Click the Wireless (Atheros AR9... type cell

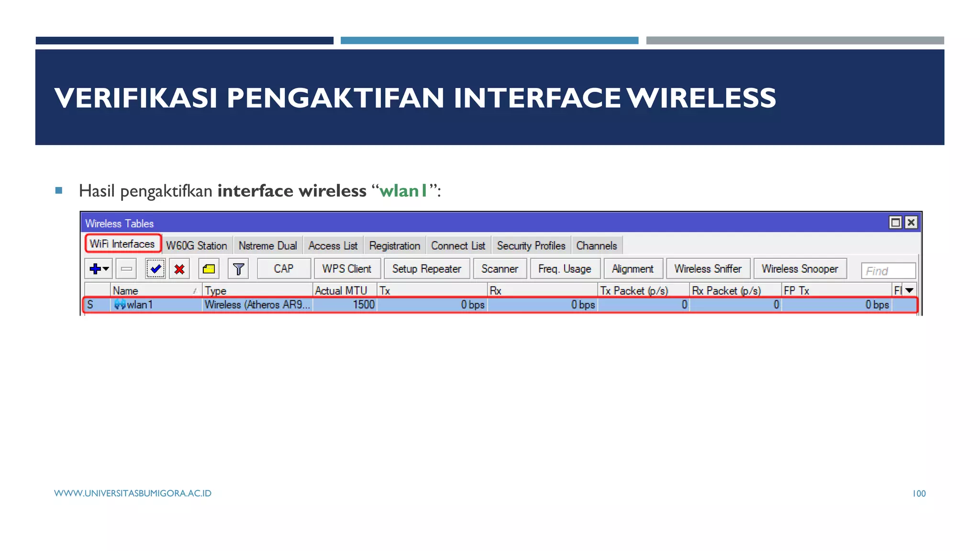pyautogui.click(x=257, y=305)
